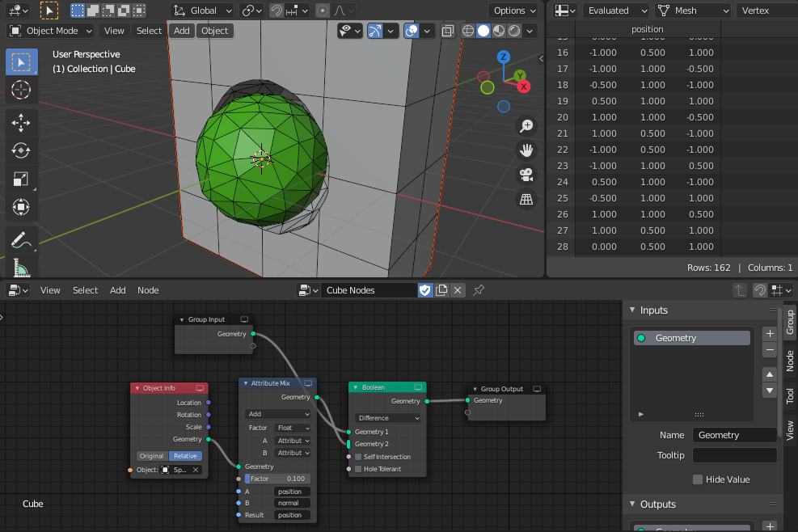Unlink the Cube Nodes data-block
Viewport: 798px width, 532px height.
click(x=458, y=290)
